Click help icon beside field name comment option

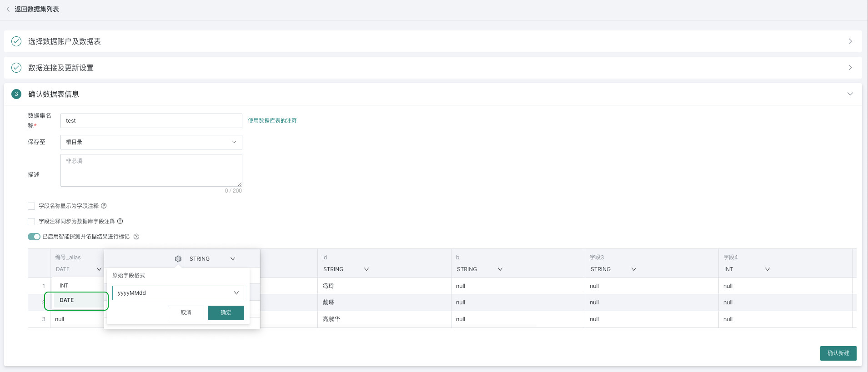[x=104, y=206]
